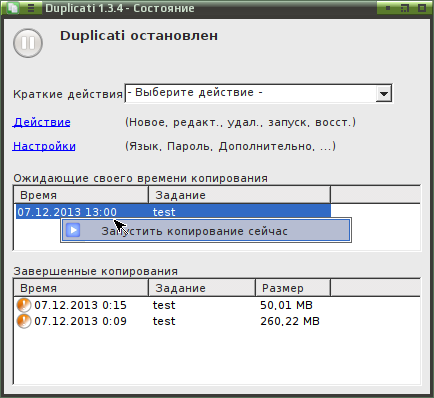Viewport: 434px width, 398px height.
Task: Click the play icon in context menu
Action: (x=73, y=230)
